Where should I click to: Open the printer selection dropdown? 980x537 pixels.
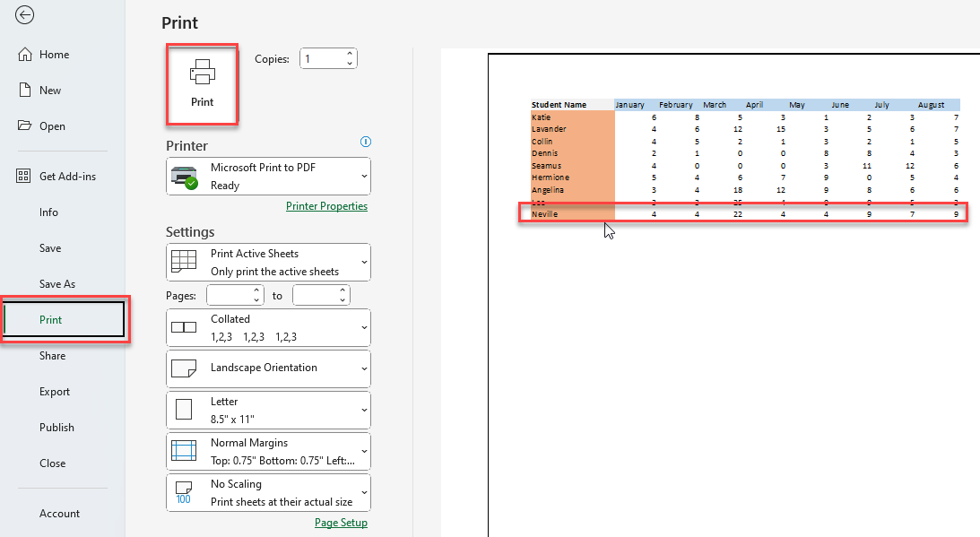click(x=268, y=177)
